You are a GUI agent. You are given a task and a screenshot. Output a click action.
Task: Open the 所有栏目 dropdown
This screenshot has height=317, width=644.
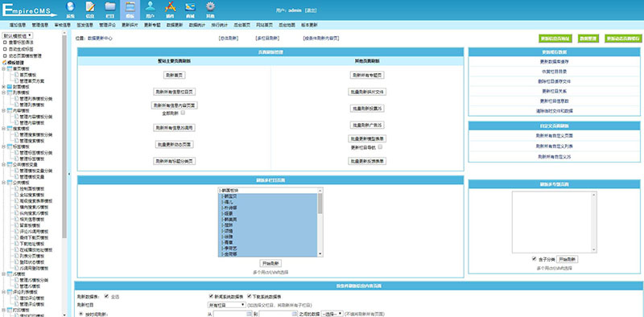[x=227, y=305]
